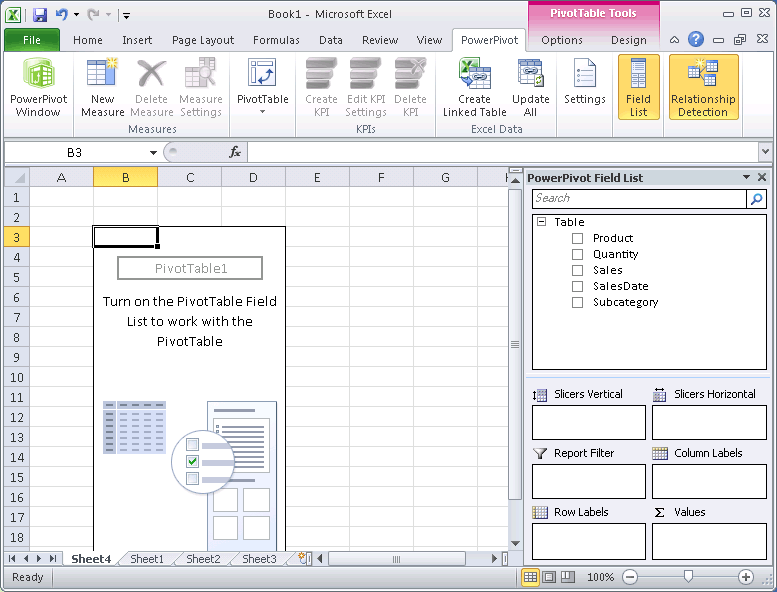Switch to the Insert tab
Screen dimensions: 777x592
click(137, 40)
